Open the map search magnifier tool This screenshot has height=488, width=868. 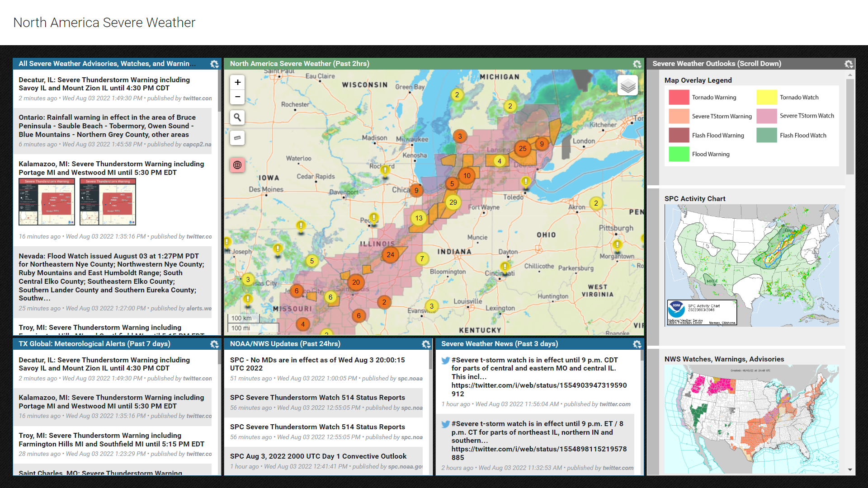tap(237, 117)
